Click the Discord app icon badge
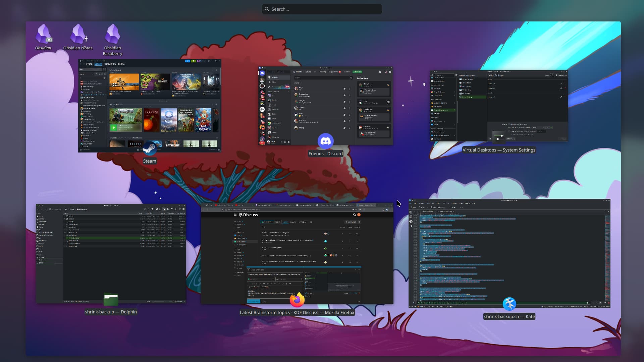Screen dimensions: 644x362 click(x=325, y=141)
